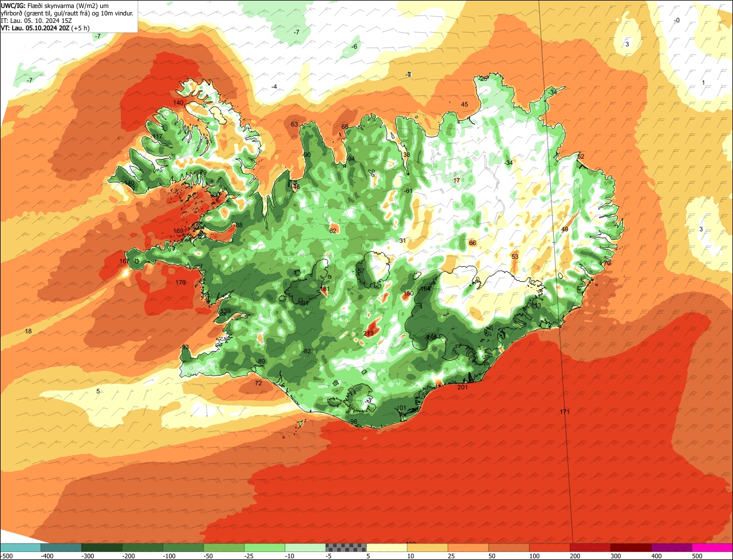Click the 'VT: Lau. 05.10.2024 20Z' line
Screen dimensions: 733x560
point(45,28)
